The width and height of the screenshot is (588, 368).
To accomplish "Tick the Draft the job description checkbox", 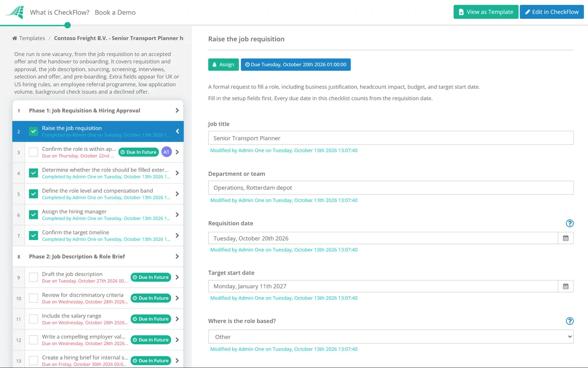I will click(x=34, y=277).
